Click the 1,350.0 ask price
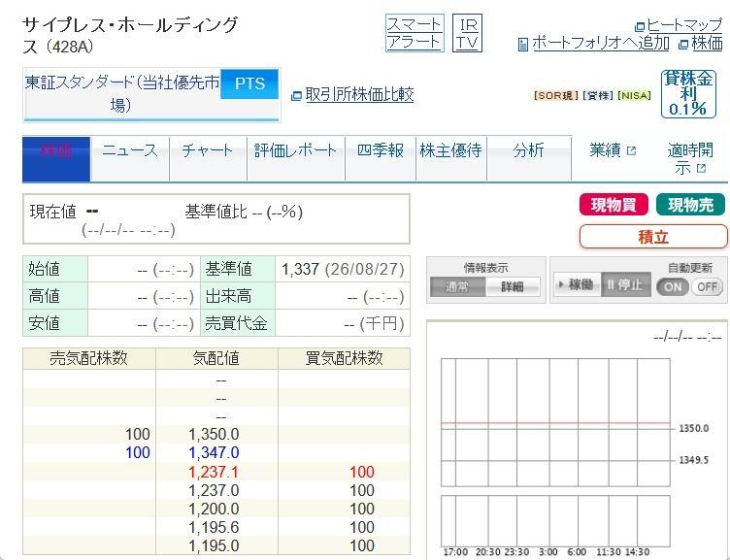This screenshot has height=560, width=730. 214,434
